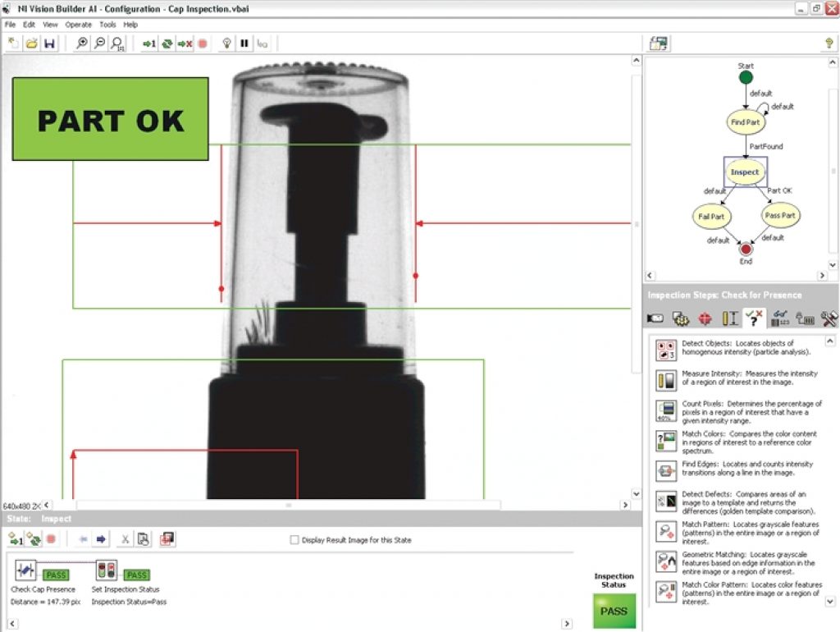
Task: Click the Save script toolbar icon
Action: 49,44
